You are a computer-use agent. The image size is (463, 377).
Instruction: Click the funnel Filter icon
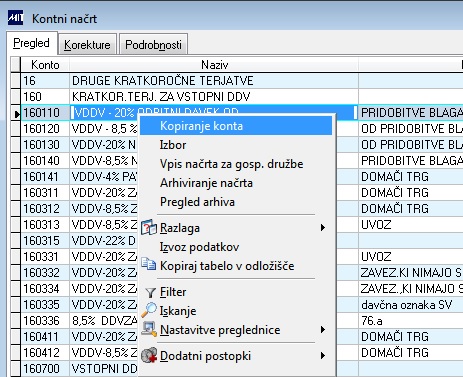151,293
